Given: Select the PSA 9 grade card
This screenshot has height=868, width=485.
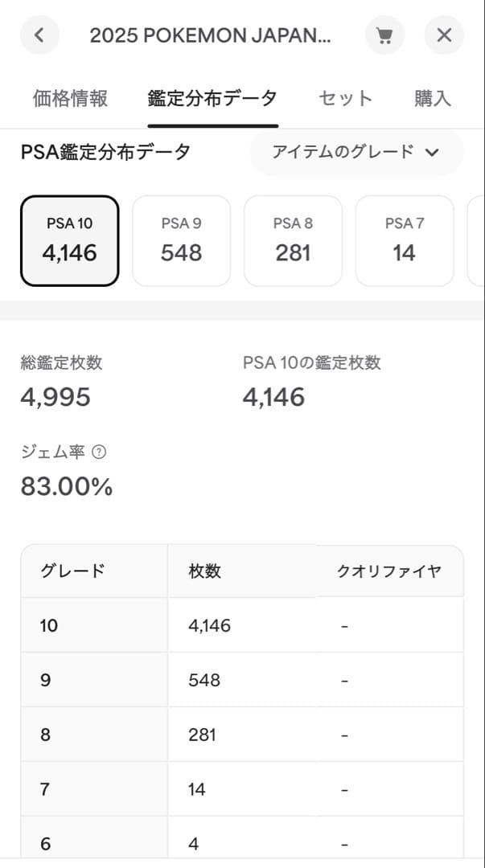Looking at the screenshot, I should coord(181,240).
